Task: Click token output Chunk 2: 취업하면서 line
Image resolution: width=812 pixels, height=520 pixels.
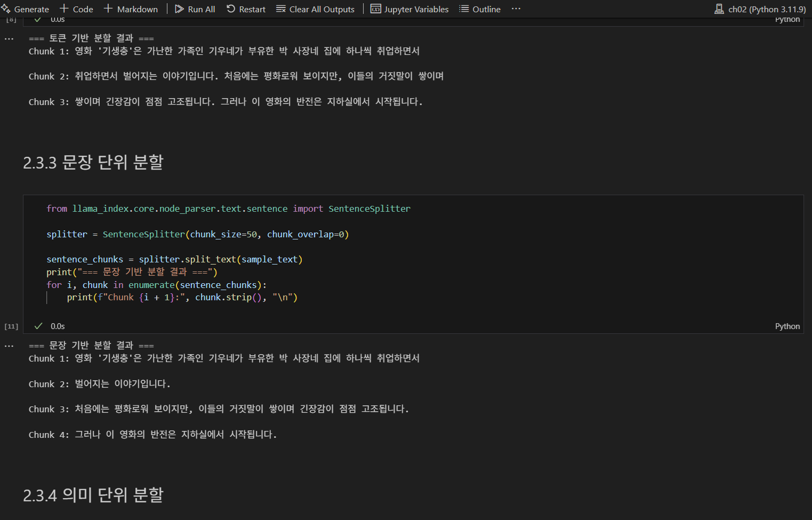Action: coord(236,76)
